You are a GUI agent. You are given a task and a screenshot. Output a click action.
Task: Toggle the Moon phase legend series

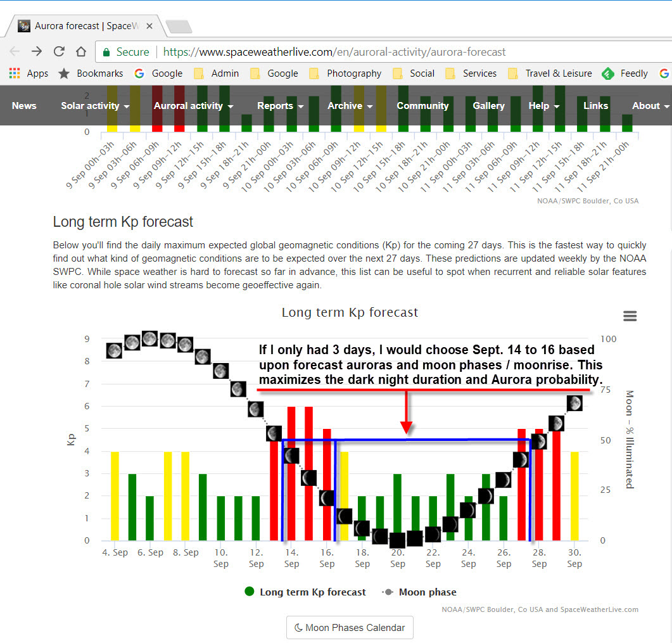point(419,592)
